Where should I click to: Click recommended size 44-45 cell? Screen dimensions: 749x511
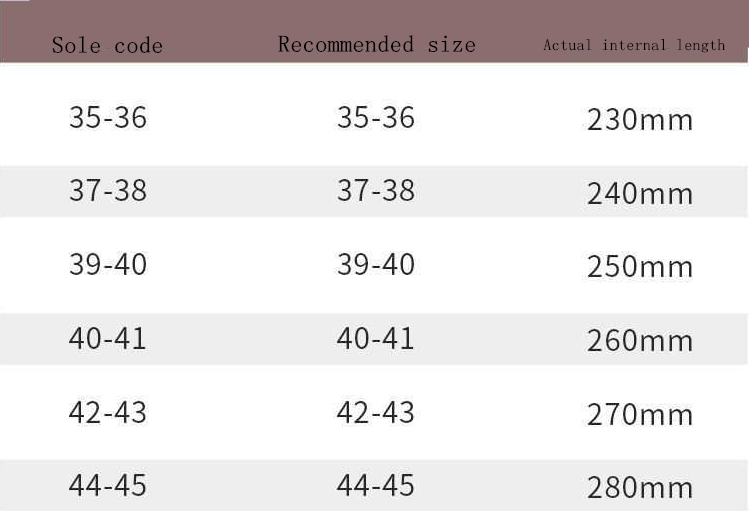pyautogui.click(x=375, y=485)
